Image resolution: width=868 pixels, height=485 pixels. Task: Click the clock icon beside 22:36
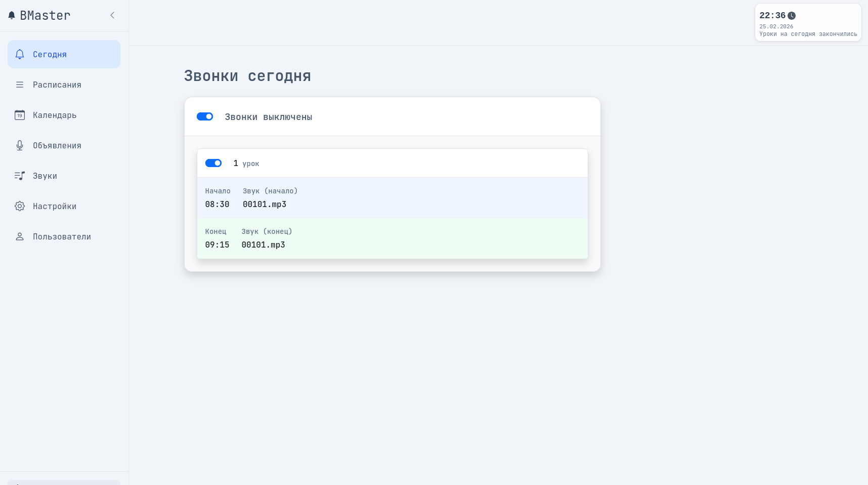pos(792,16)
